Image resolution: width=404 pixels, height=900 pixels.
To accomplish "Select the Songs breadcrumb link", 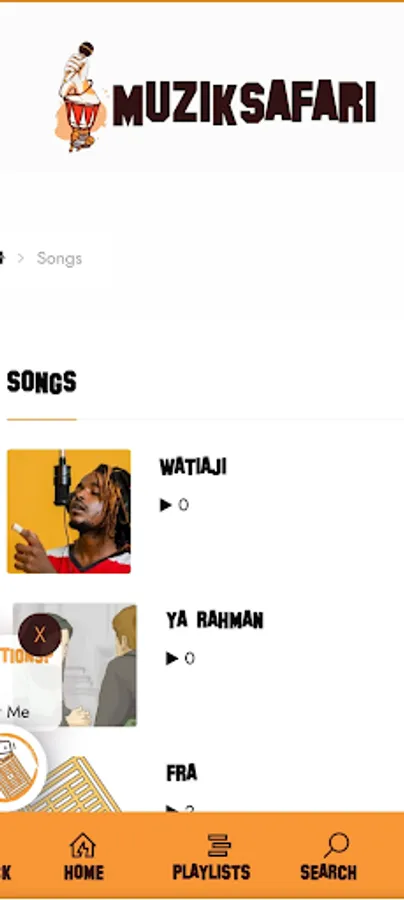I will (59, 258).
